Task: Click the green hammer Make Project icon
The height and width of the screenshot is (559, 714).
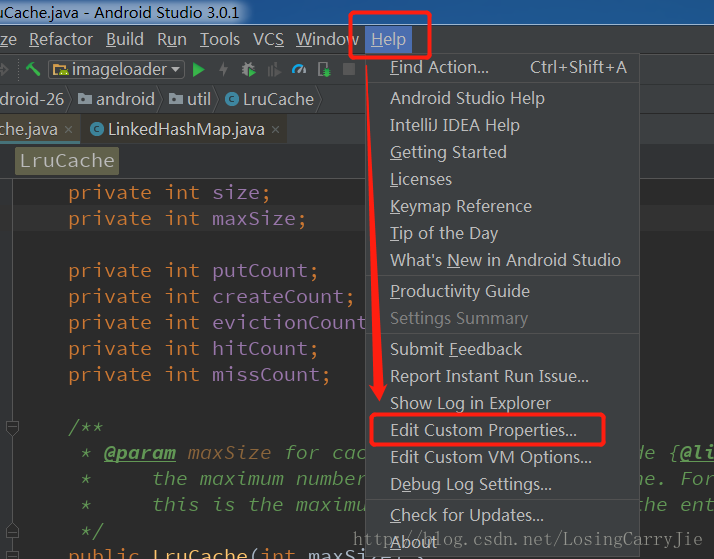Action: 33,69
